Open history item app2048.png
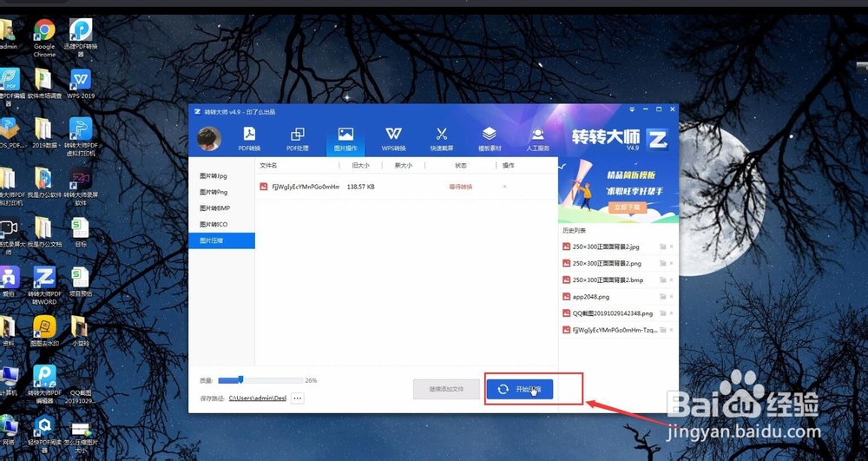Screen dimensions: 868x461 (x=590, y=297)
